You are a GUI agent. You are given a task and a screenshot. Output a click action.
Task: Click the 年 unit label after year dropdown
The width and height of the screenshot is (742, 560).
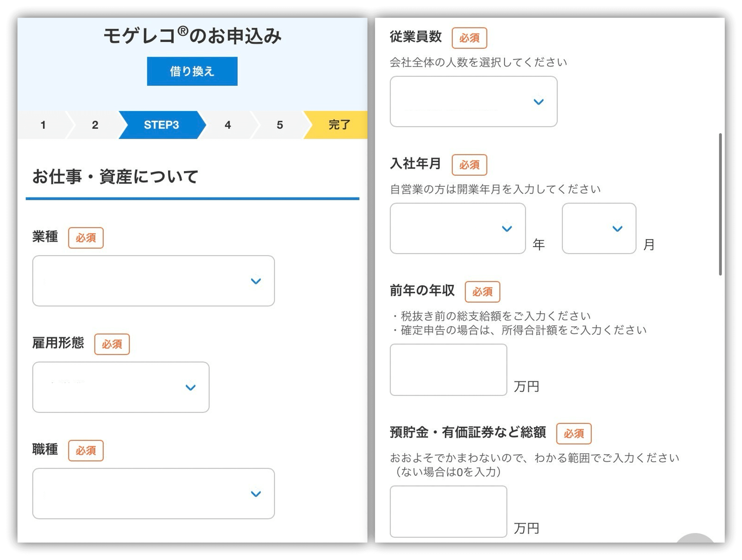click(539, 244)
